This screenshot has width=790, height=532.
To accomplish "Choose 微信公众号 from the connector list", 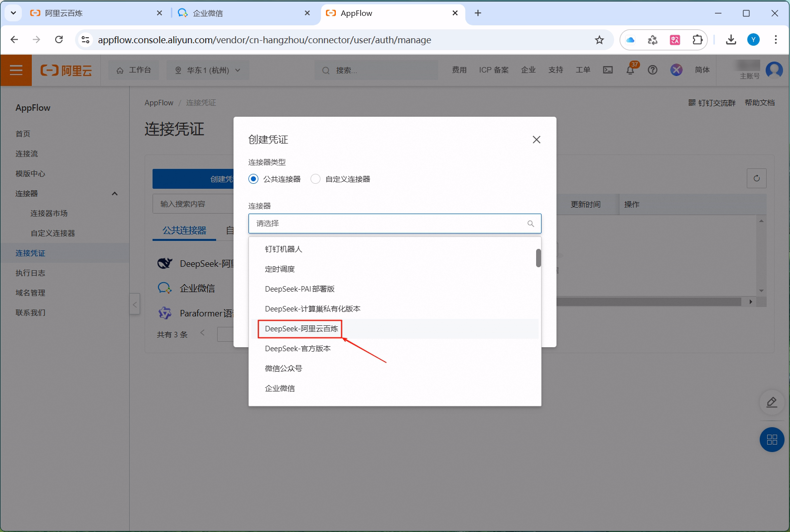I will [x=395, y=369].
